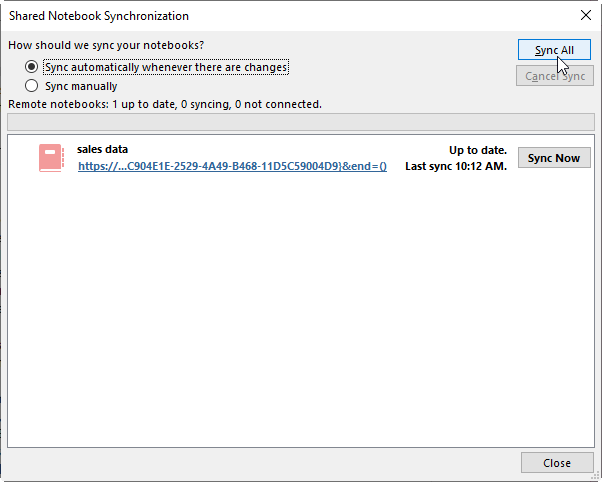
Task: Click the Sync manually label text
Action: [81, 86]
